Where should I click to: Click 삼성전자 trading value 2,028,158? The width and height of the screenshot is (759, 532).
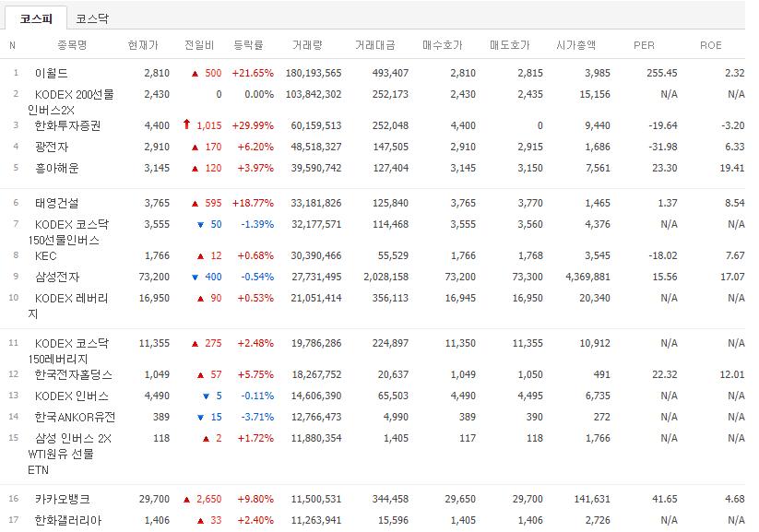386,277
